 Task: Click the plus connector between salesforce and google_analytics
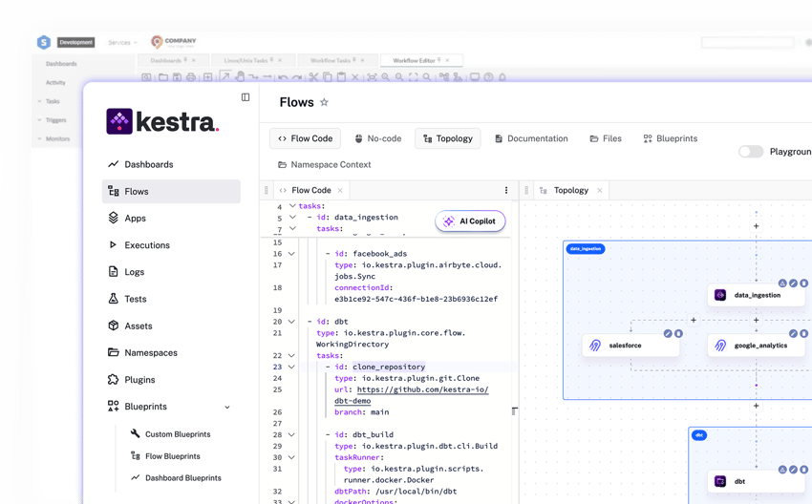click(694, 321)
